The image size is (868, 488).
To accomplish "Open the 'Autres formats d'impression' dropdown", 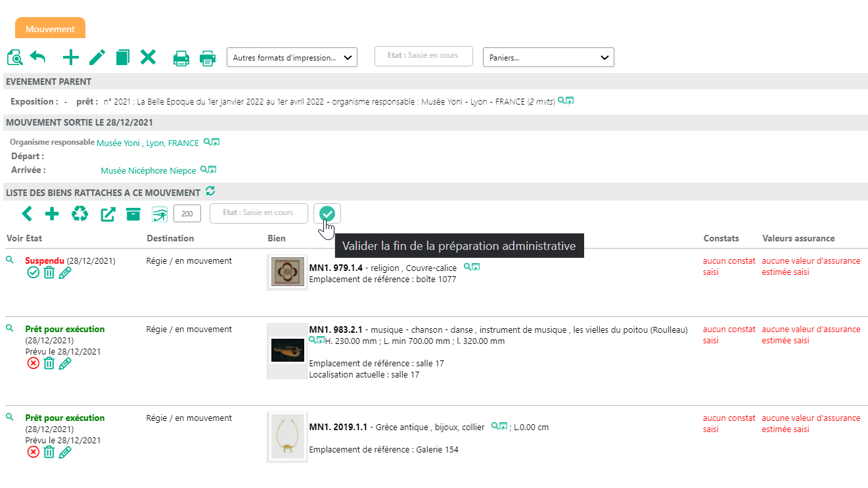I will tap(292, 57).
